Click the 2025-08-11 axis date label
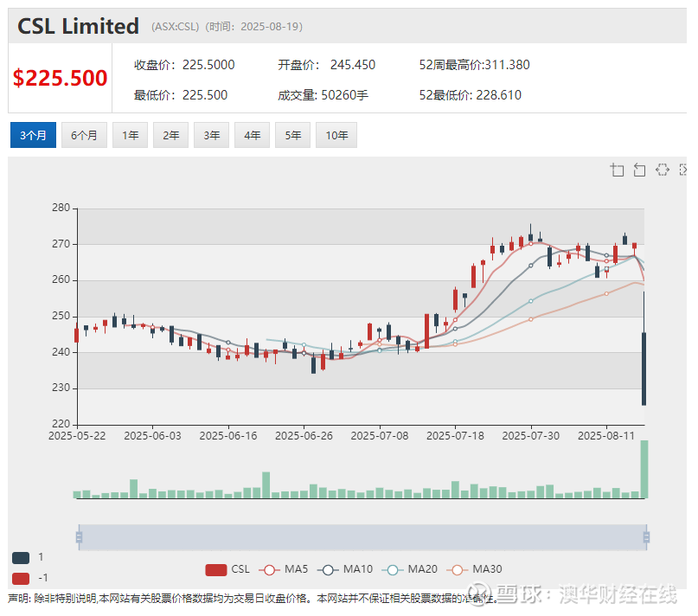This screenshot has height=616, width=698. 605,435
